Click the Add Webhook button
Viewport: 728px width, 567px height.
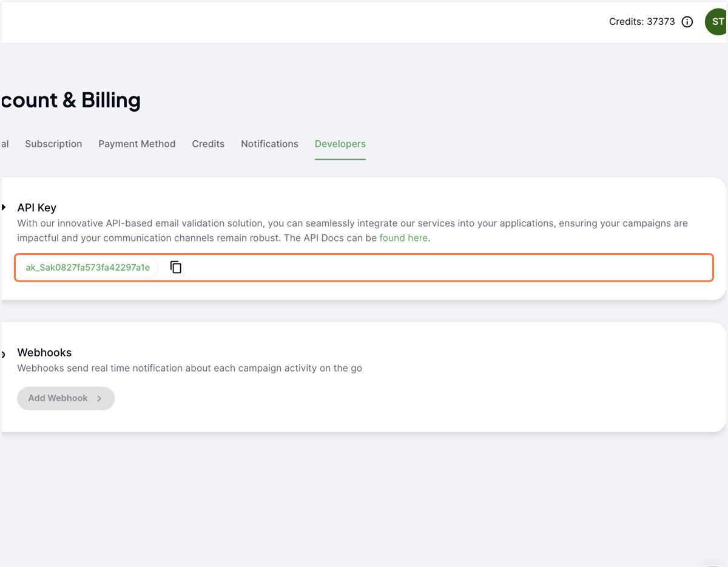tap(66, 398)
